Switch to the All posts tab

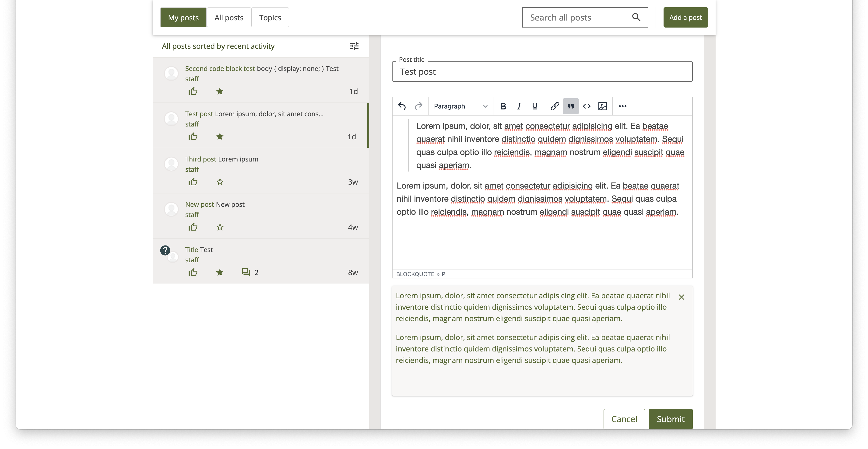(x=229, y=17)
